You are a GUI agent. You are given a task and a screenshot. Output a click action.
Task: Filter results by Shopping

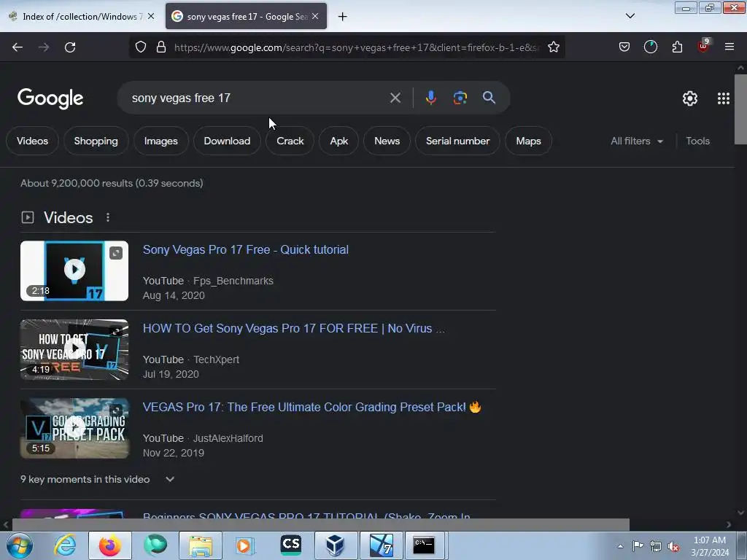[x=96, y=141]
